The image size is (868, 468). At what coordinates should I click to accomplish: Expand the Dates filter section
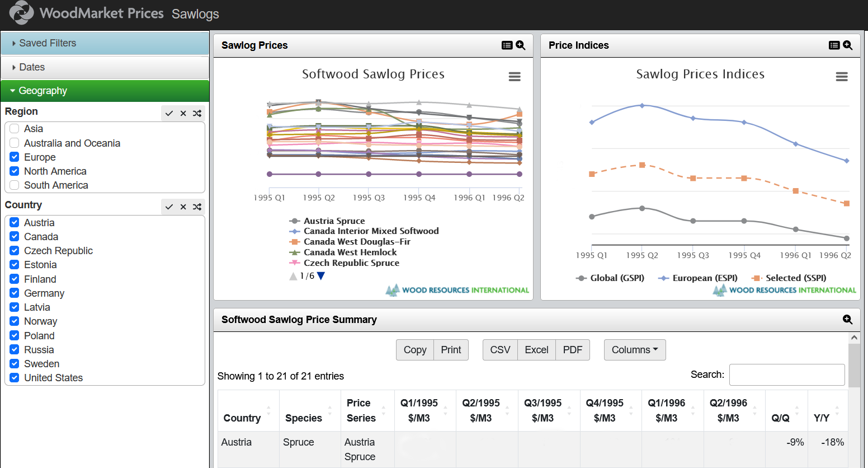(x=32, y=67)
